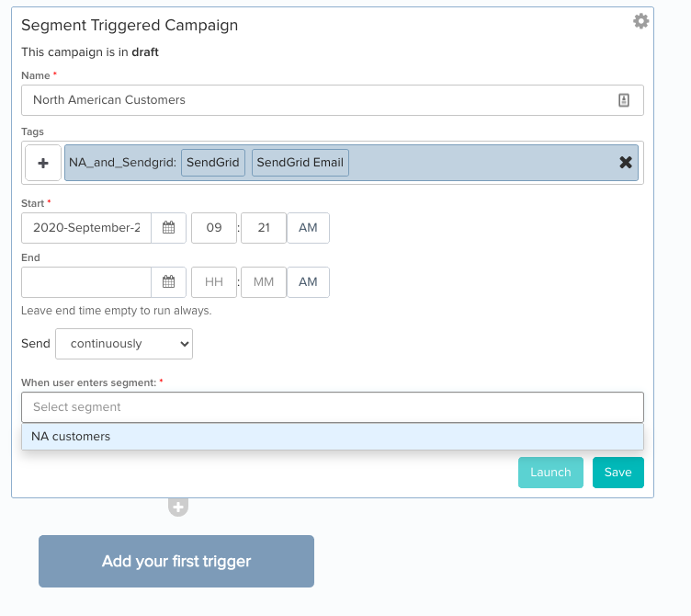Choose NA customers from segment list

click(333, 437)
